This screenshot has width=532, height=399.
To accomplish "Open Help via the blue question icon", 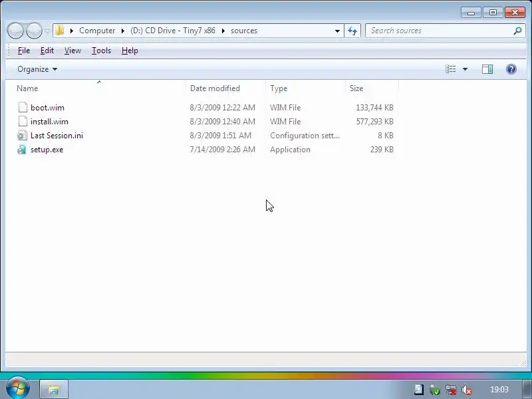I will pos(511,69).
